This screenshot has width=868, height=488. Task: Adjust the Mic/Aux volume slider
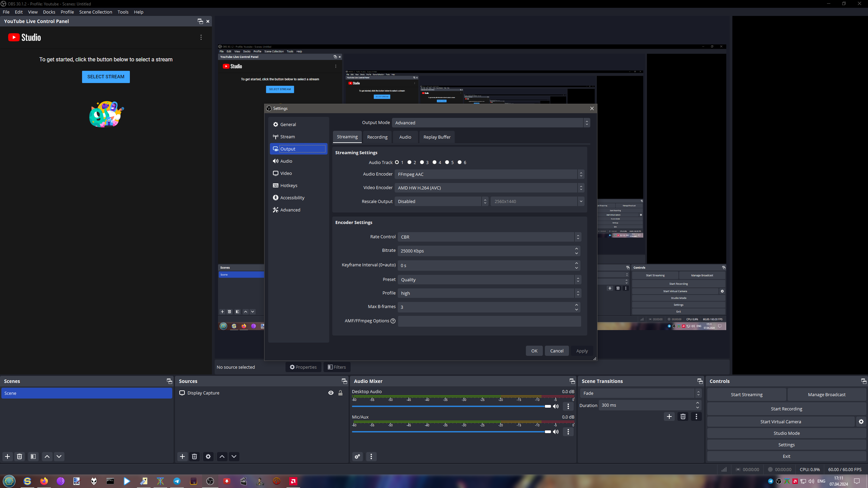pyautogui.click(x=548, y=432)
